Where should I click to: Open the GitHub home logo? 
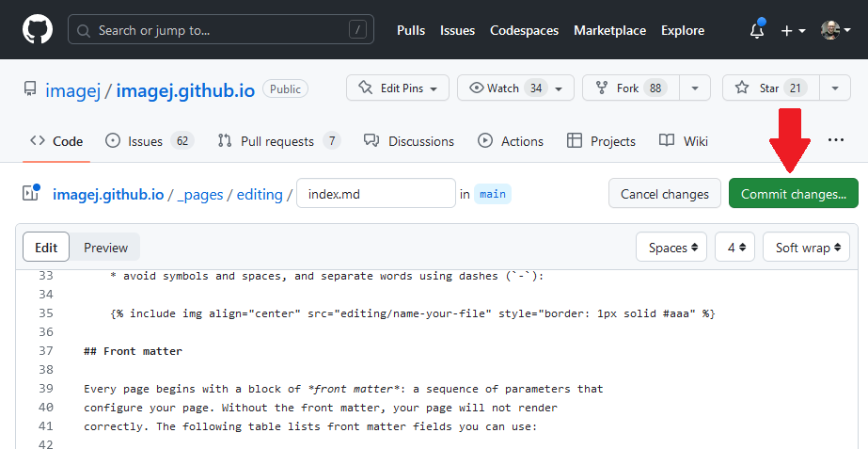(x=38, y=29)
